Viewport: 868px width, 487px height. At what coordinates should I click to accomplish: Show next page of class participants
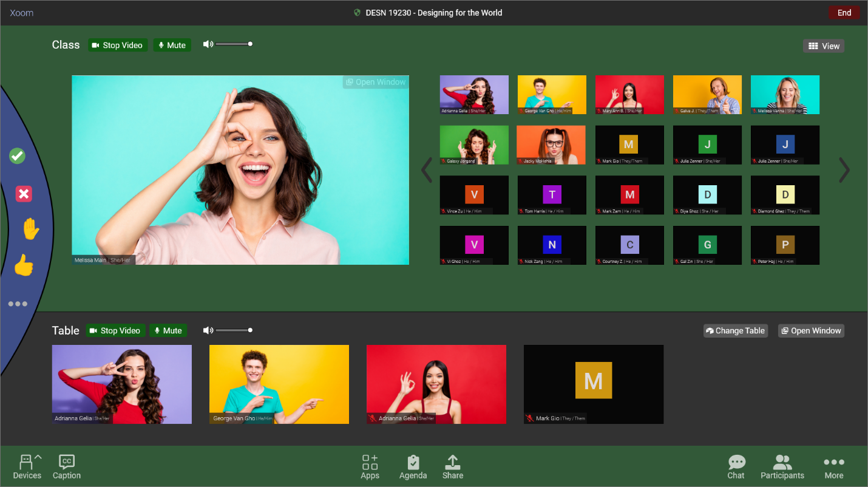click(844, 170)
